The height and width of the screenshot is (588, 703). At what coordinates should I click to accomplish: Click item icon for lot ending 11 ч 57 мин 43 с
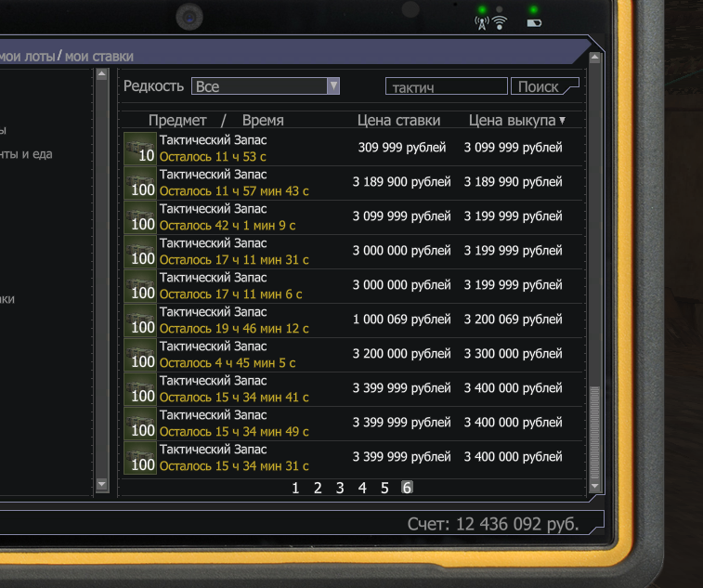point(140,183)
